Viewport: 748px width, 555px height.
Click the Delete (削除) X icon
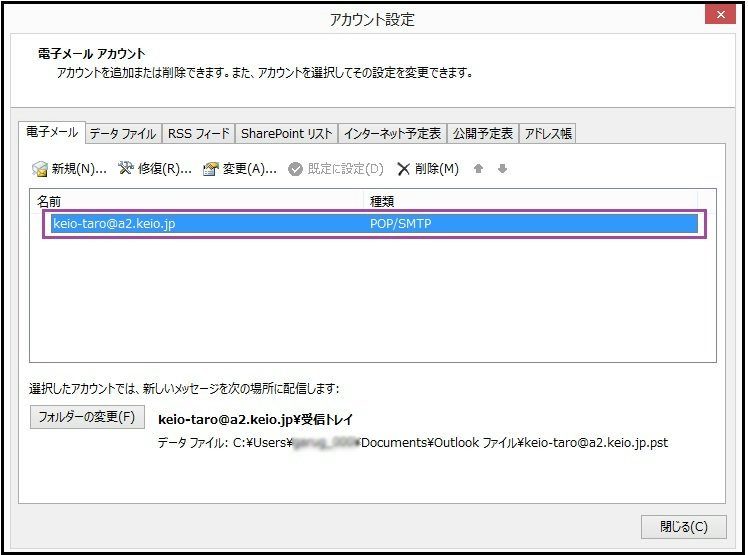(x=404, y=169)
